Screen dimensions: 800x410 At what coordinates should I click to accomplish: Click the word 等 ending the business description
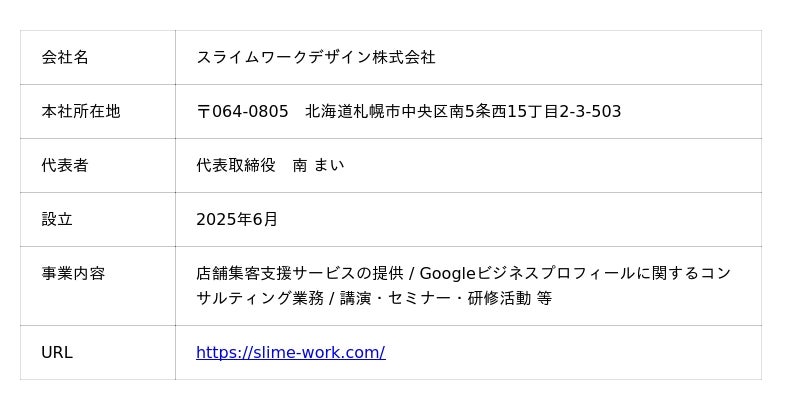tap(544, 298)
